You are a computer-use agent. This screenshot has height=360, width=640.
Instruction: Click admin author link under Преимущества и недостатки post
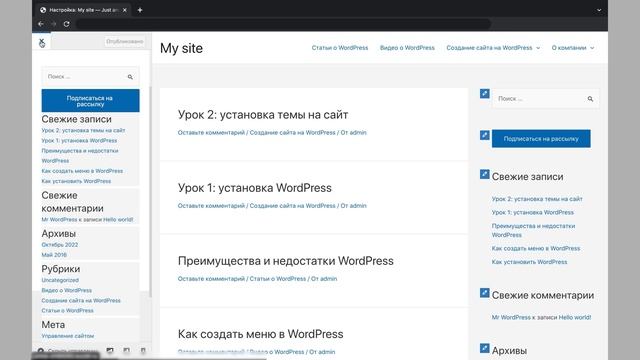329,279
